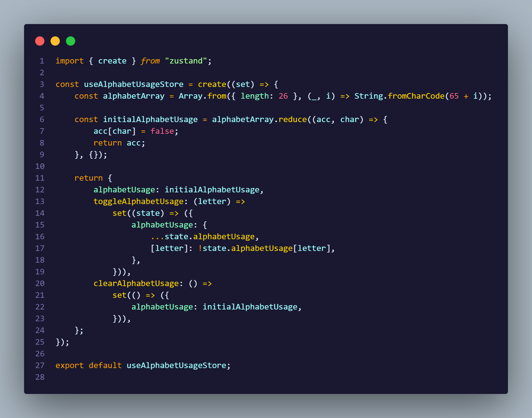Click the red close dot
532x418 pixels.
[x=40, y=41]
